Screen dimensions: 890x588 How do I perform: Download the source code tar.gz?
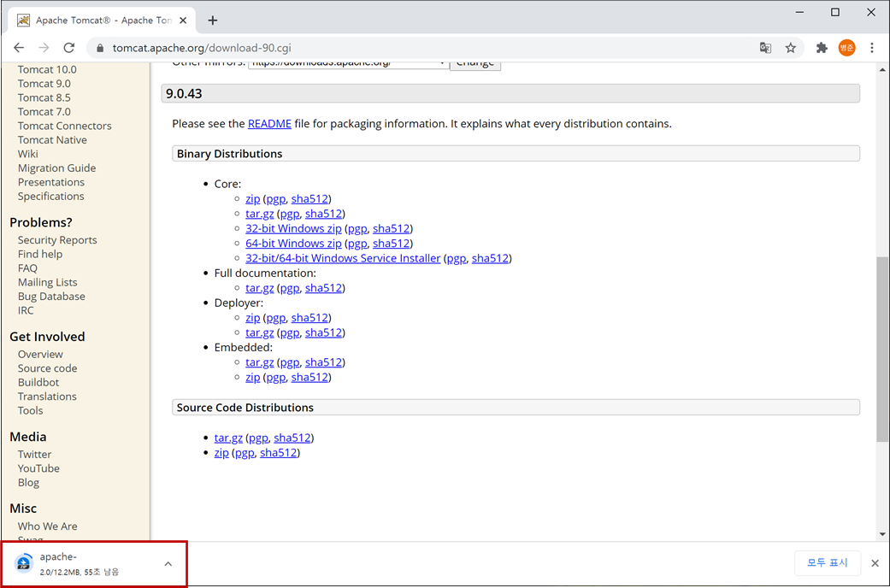point(228,438)
